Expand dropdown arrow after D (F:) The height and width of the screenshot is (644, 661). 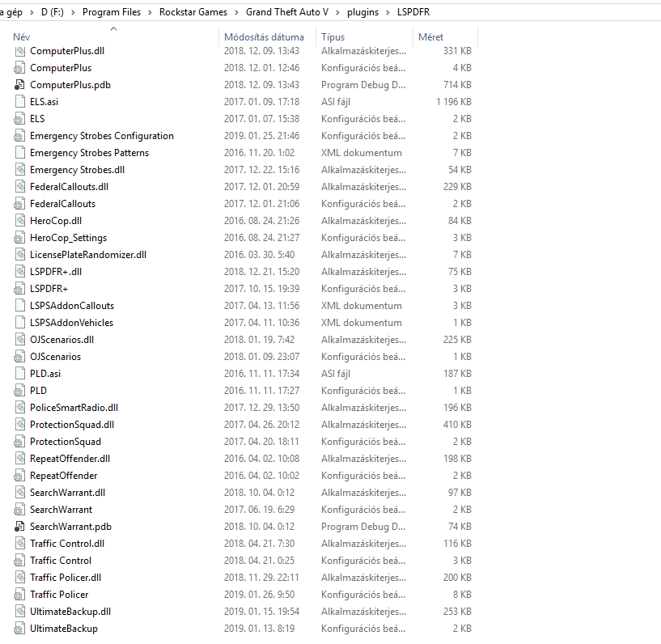pyautogui.click(x=74, y=12)
